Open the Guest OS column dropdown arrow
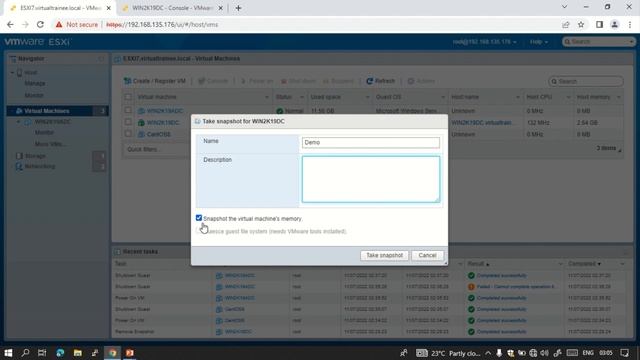 pos(443,97)
